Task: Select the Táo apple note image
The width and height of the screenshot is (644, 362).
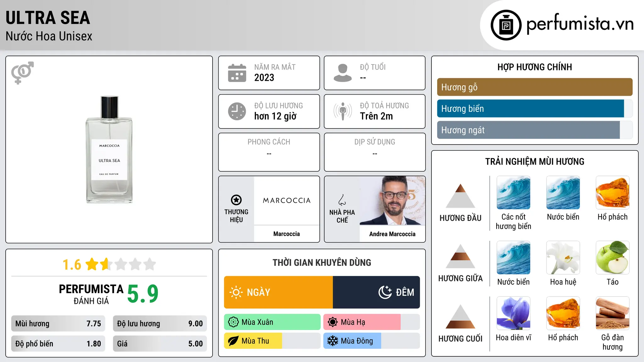Action: pyautogui.click(x=613, y=258)
